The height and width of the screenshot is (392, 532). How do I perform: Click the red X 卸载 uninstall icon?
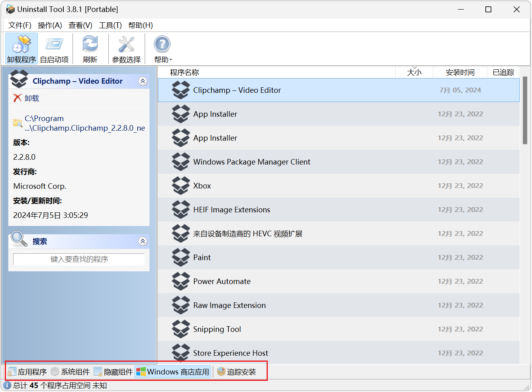click(x=18, y=98)
